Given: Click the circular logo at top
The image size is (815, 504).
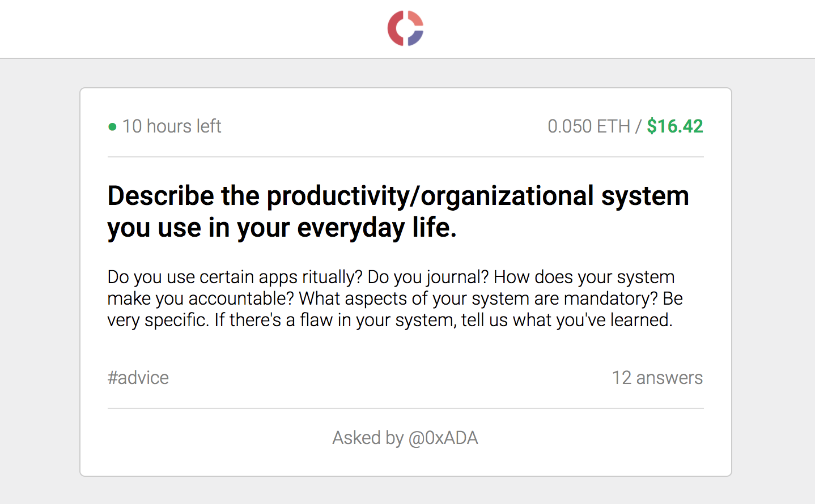Looking at the screenshot, I should pos(405,28).
